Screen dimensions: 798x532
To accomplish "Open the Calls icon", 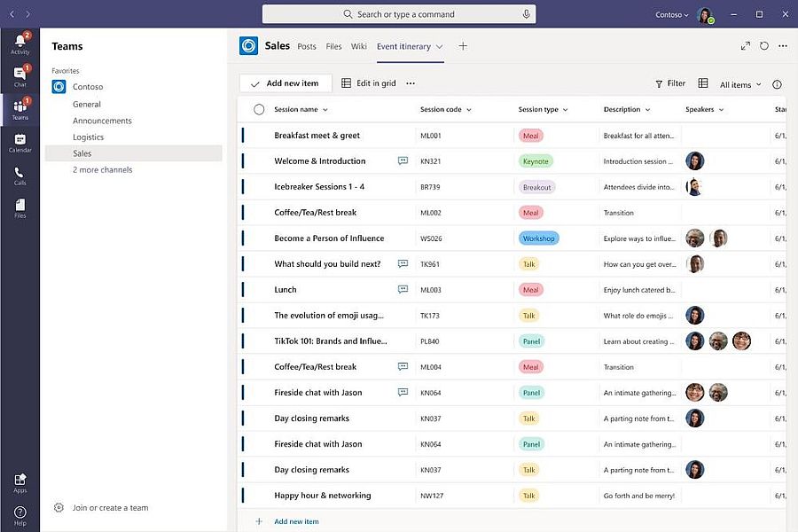I will coord(20,176).
